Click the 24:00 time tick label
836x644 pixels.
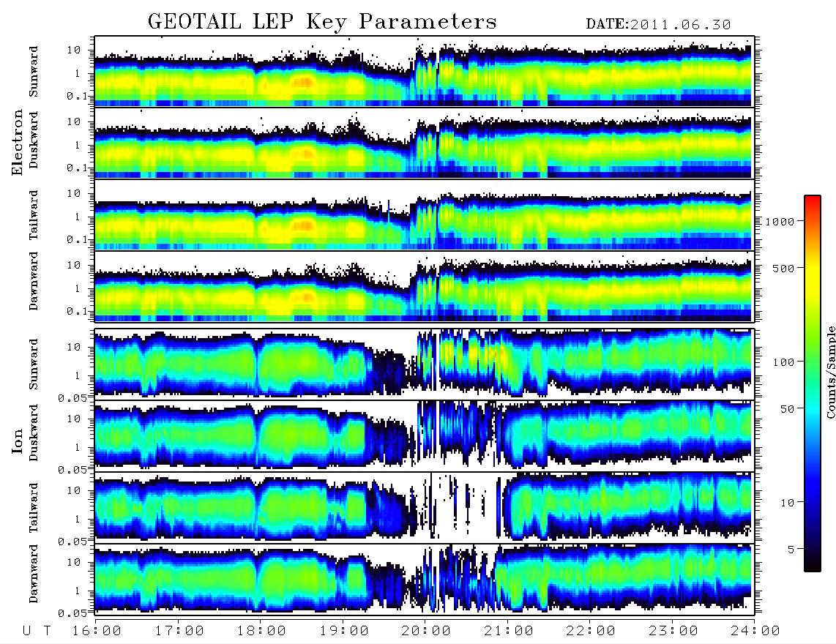pyautogui.click(x=755, y=631)
